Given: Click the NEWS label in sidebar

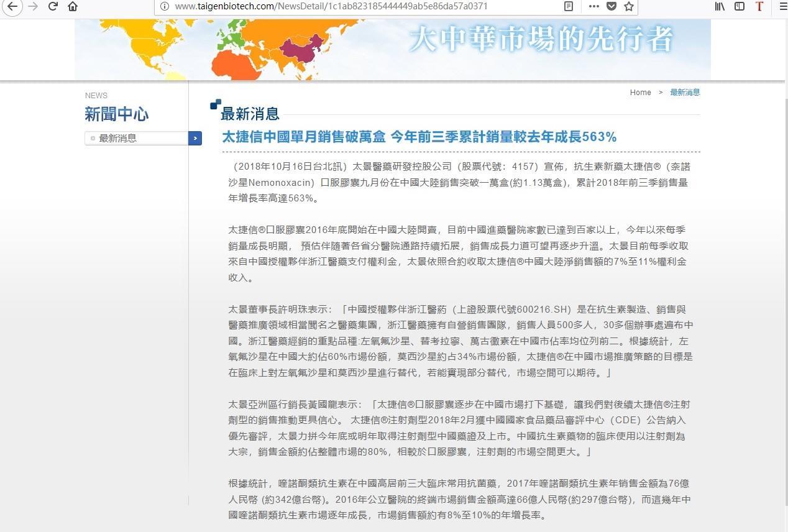Looking at the screenshot, I should (96, 95).
